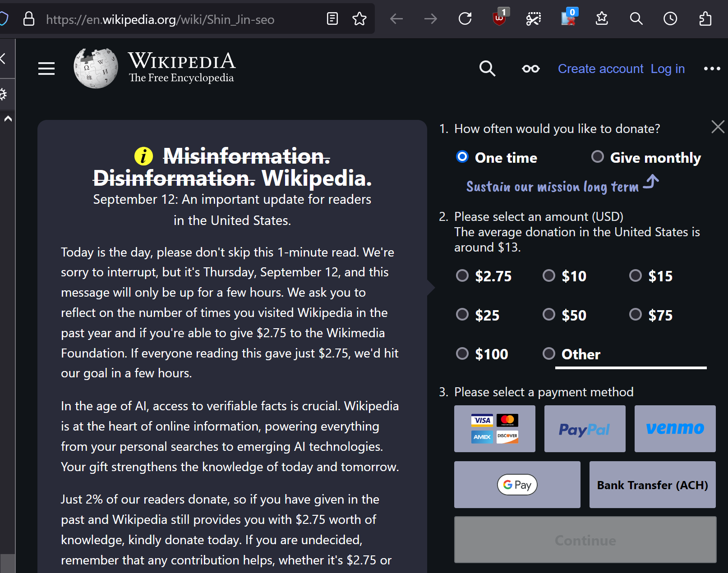
Task: Toggle reader view in the address bar
Action: (332, 19)
